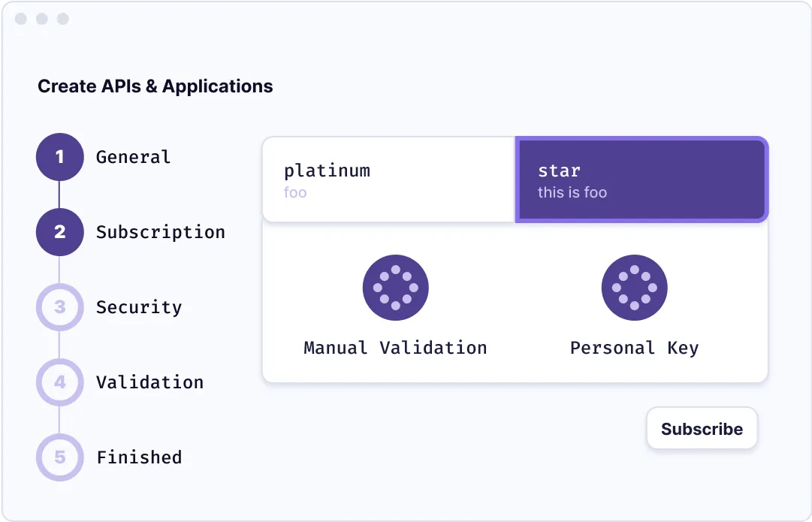
Task: Click the platinum plan title text
Action: coord(327,170)
